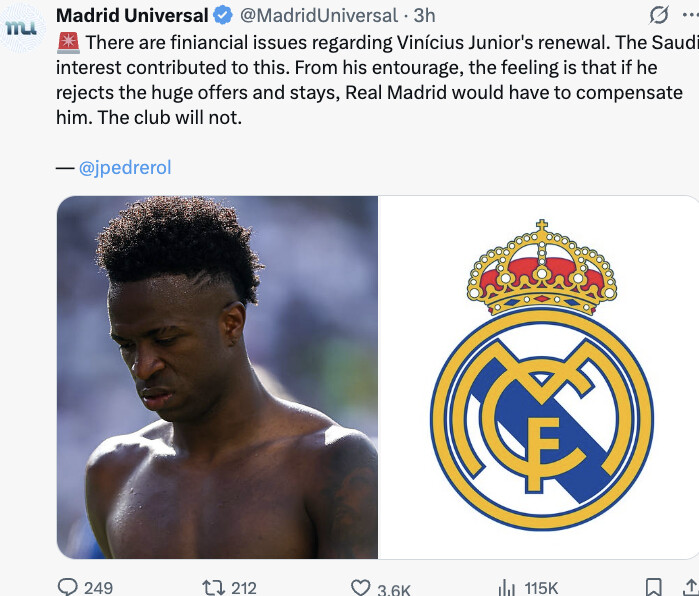Viewport: 699px width, 596px height.
Task: Click the blue verified badge
Action: click(223, 16)
